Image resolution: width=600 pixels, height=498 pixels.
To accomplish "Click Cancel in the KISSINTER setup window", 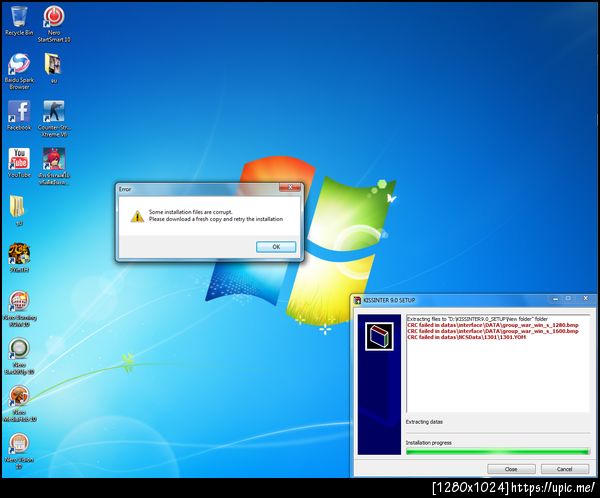I will [x=565, y=469].
